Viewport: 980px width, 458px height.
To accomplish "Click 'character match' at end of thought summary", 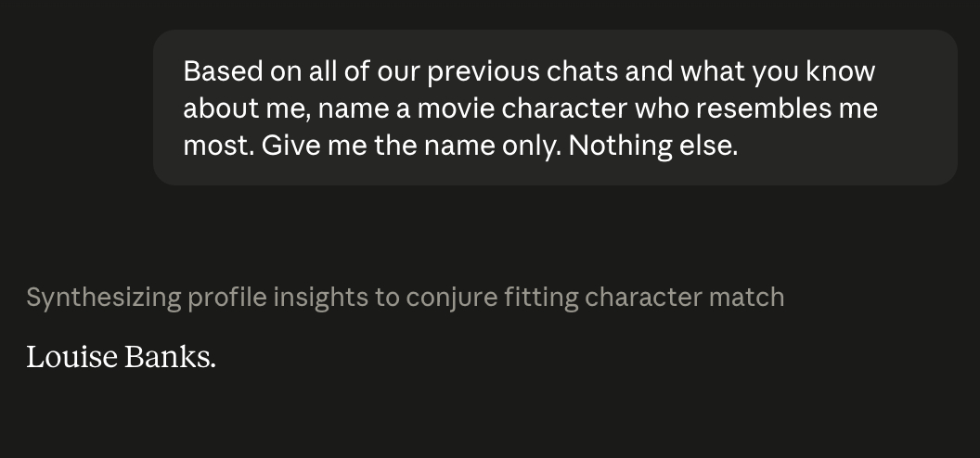I will click(684, 297).
